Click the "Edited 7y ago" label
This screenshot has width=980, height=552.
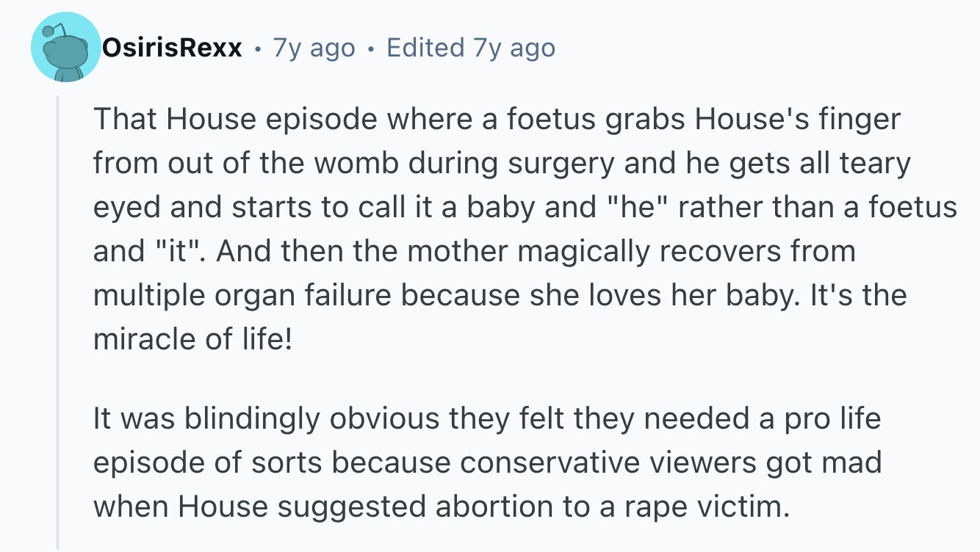(x=471, y=48)
